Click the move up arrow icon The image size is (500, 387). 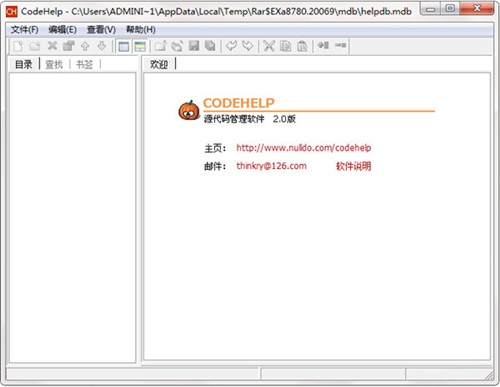pos(85,46)
